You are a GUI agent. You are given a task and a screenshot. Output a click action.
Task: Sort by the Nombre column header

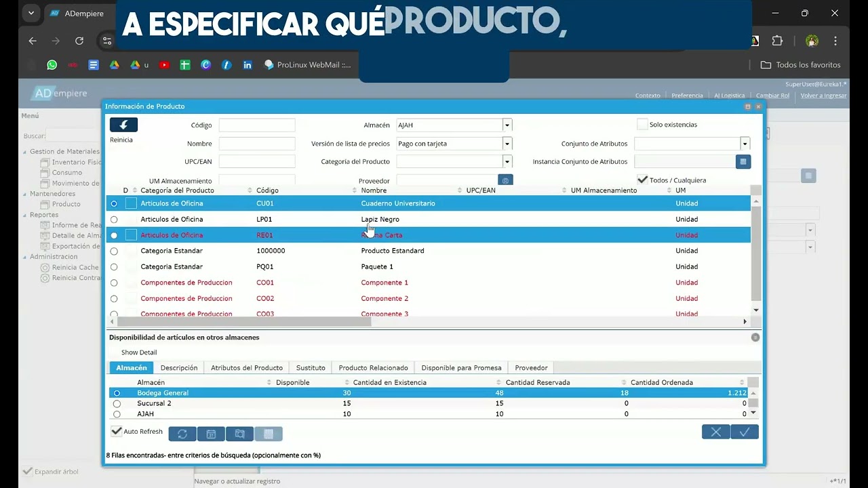pyautogui.click(x=374, y=190)
